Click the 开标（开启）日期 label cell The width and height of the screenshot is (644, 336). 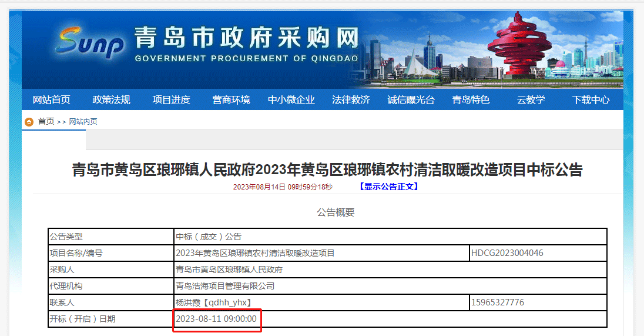[111, 319]
